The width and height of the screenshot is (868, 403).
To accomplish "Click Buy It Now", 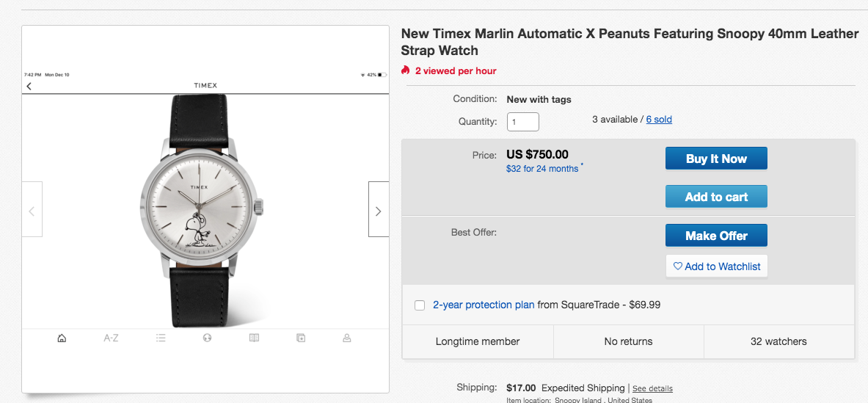I will pyautogui.click(x=716, y=159).
